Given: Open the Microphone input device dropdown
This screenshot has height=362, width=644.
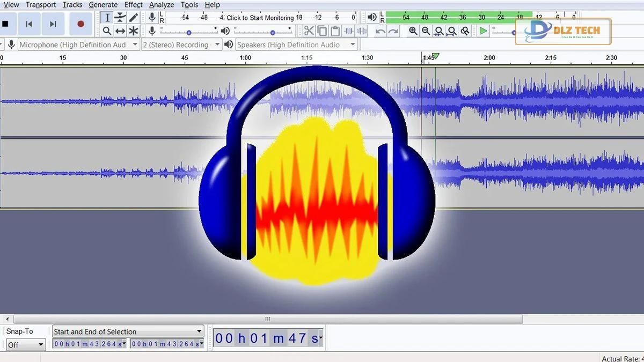Looking at the screenshot, I should 78,45.
